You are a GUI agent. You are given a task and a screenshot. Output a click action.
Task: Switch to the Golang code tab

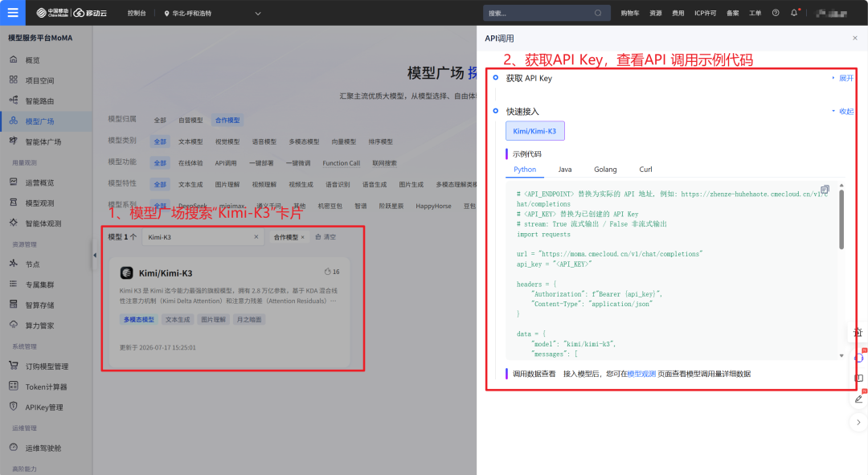pos(605,170)
